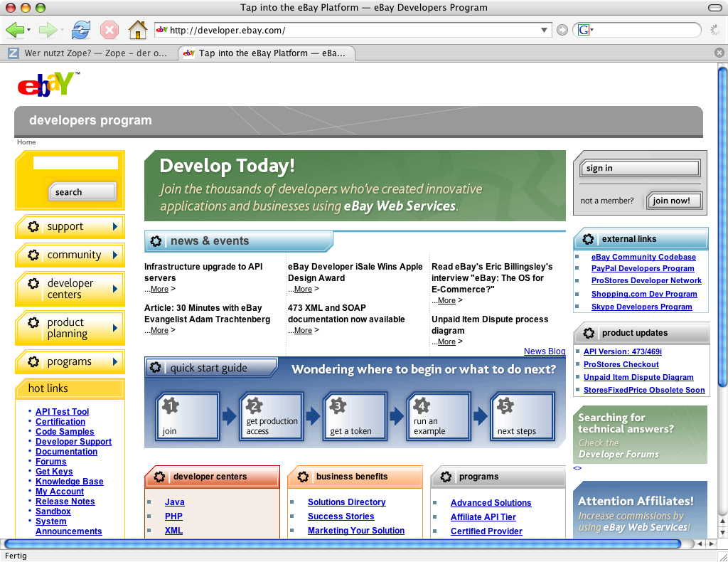Expand the support menu in sidebar

click(70, 227)
